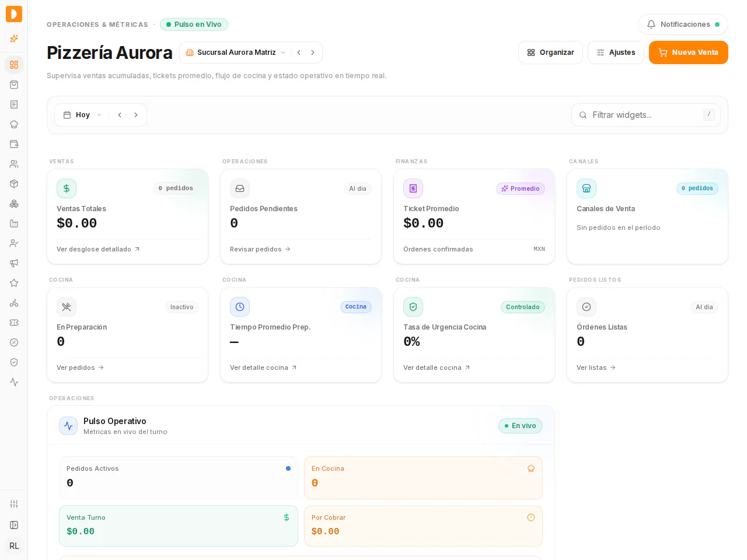
Task: Open Revisar pedidos link
Action: [260, 249]
